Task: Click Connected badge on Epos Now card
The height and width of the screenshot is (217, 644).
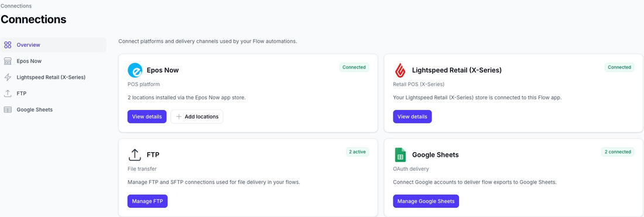Action: click(354, 67)
